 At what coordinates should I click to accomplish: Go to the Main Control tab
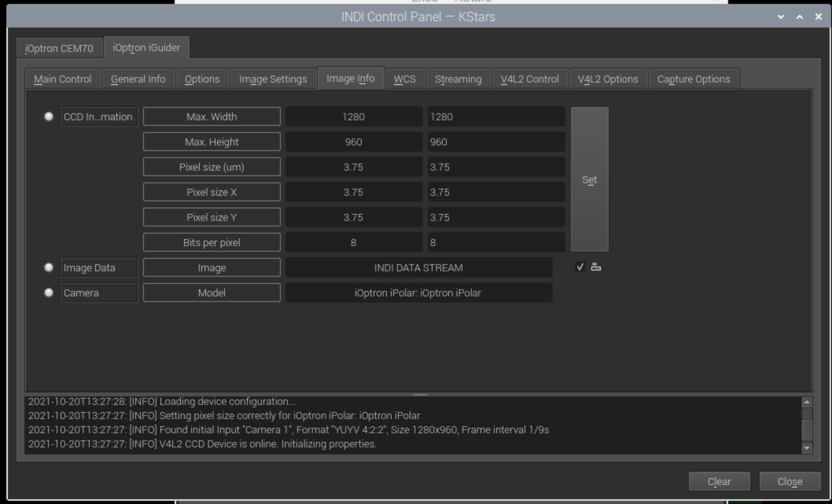(63, 79)
